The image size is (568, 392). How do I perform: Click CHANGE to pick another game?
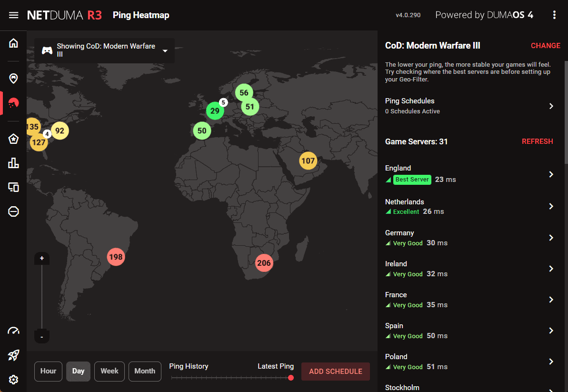tap(545, 46)
